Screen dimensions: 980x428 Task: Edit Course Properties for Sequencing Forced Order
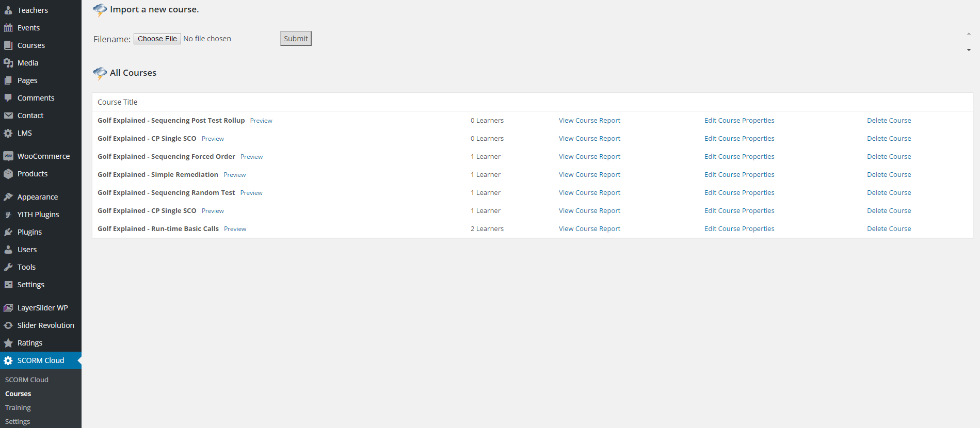click(739, 157)
